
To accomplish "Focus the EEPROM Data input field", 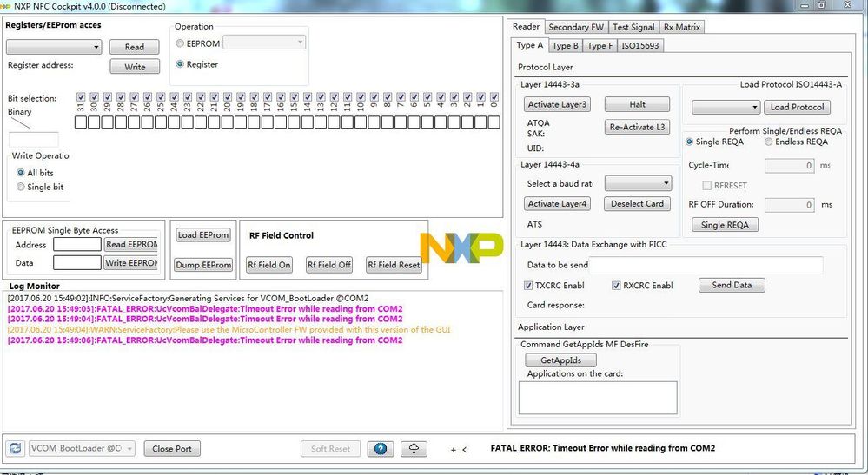I will click(77, 262).
